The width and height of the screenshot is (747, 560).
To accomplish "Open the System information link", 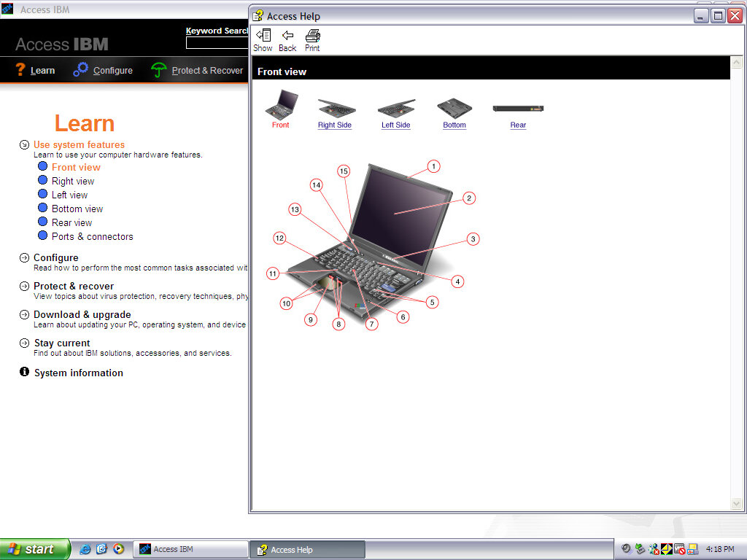I will [x=78, y=373].
